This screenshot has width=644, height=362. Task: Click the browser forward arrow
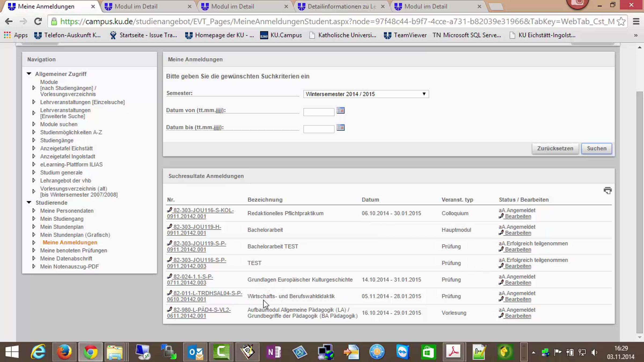(23, 21)
